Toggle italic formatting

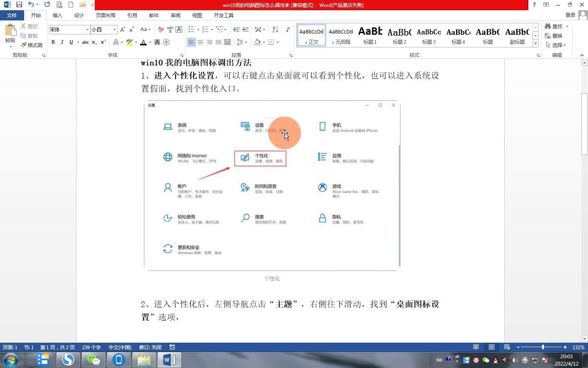[x=62, y=42]
